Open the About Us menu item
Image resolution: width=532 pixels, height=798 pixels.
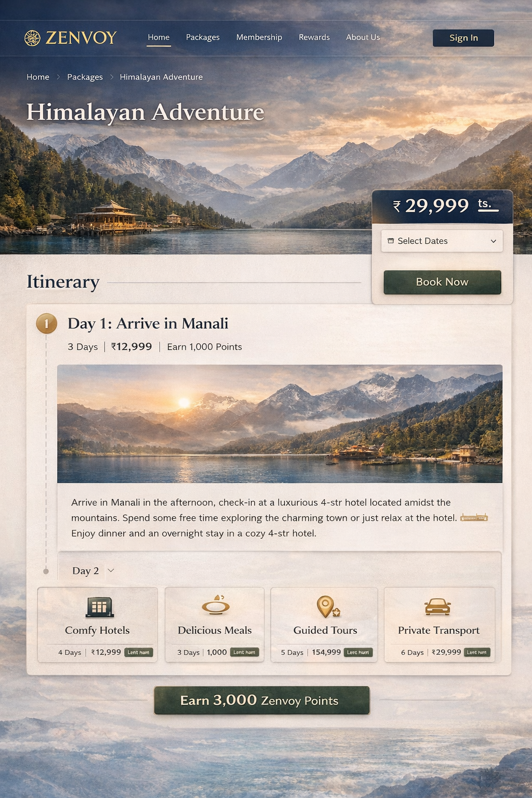[x=363, y=37]
